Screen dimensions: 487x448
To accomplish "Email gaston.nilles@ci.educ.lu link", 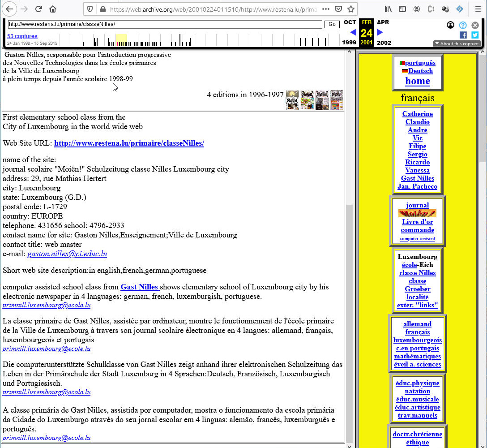I will (x=67, y=254).
